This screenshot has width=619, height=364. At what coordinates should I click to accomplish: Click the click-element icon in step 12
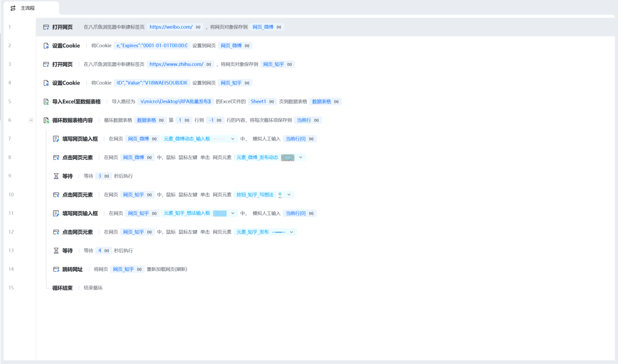point(56,232)
